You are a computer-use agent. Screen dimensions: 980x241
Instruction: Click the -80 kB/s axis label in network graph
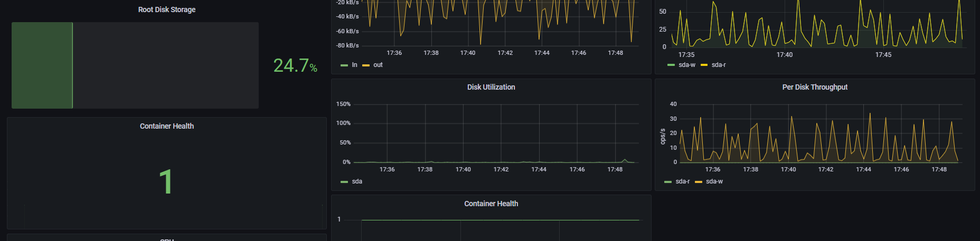(347, 45)
